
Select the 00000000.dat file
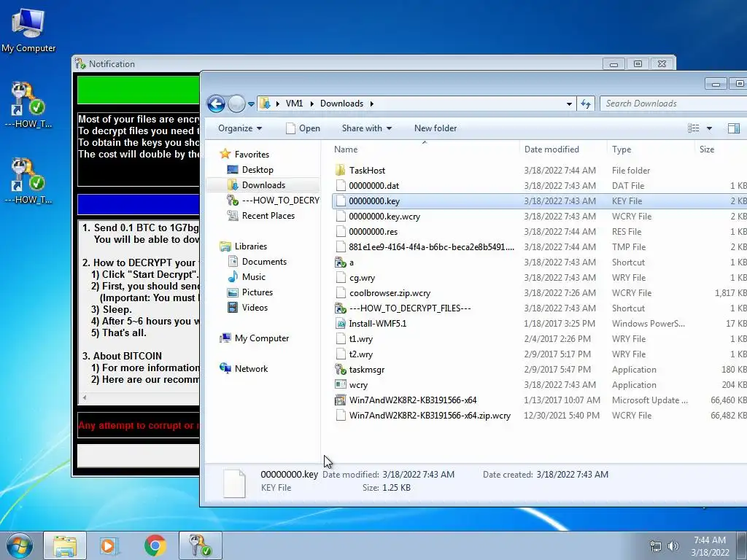pyautogui.click(x=374, y=186)
